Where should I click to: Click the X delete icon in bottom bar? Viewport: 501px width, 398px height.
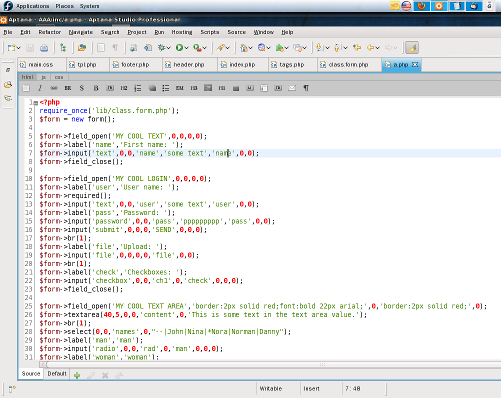[105, 375]
